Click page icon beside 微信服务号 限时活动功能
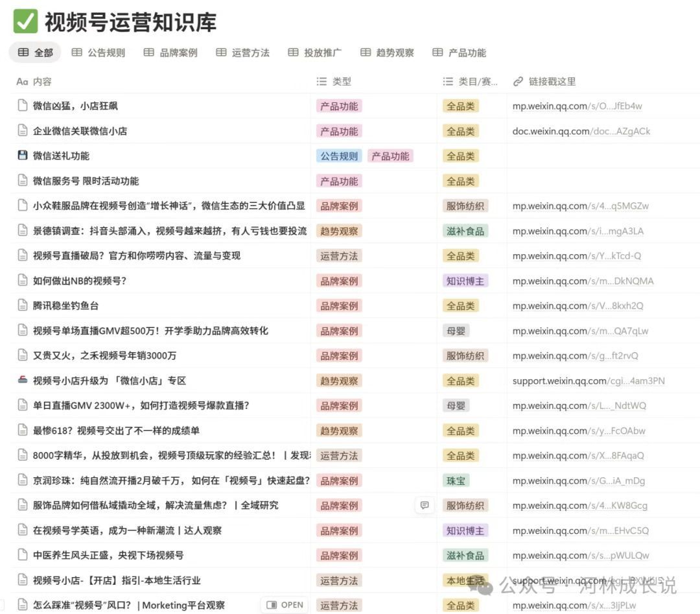The width and height of the screenshot is (700, 614). pos(22,180)
